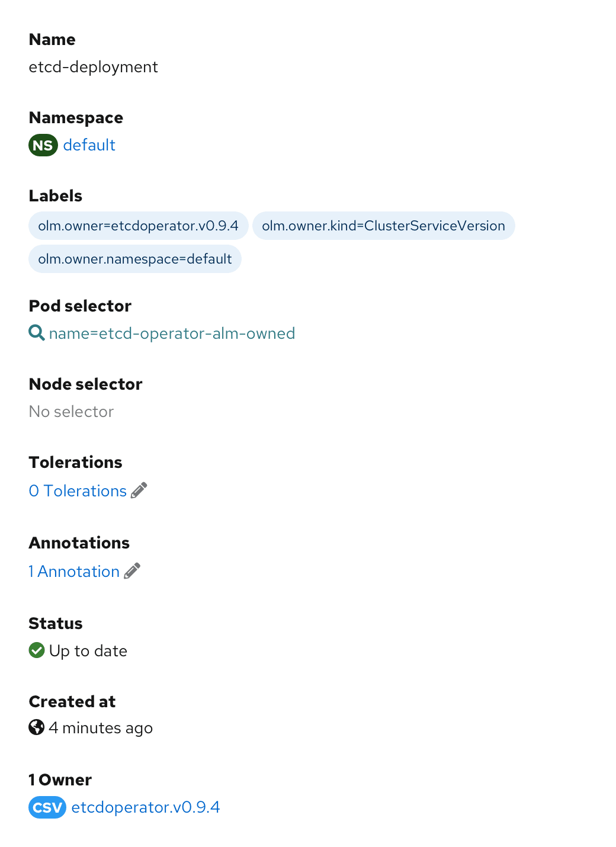Open the etcdoperator.v0.9.4 owner link
The height and width of the screenshot is (847, 616).
pos(146,807)
